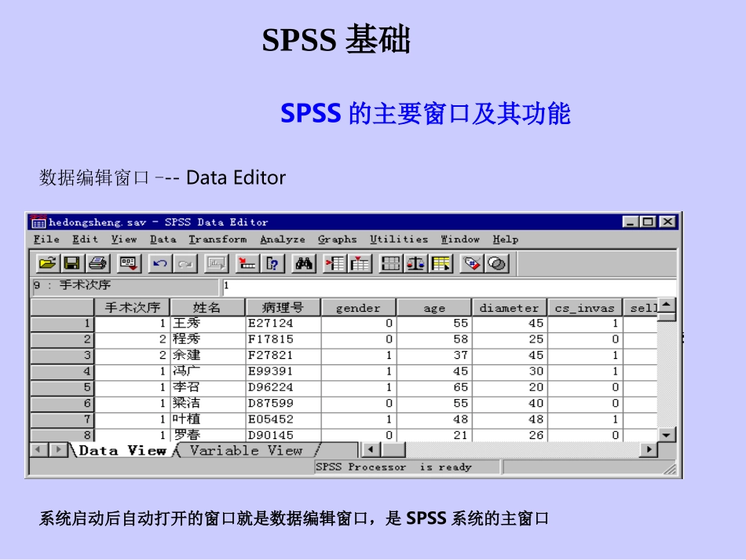This screenshot has height=560, width=746.
Task: Select the diameter column header
Action: coord(510,308)
